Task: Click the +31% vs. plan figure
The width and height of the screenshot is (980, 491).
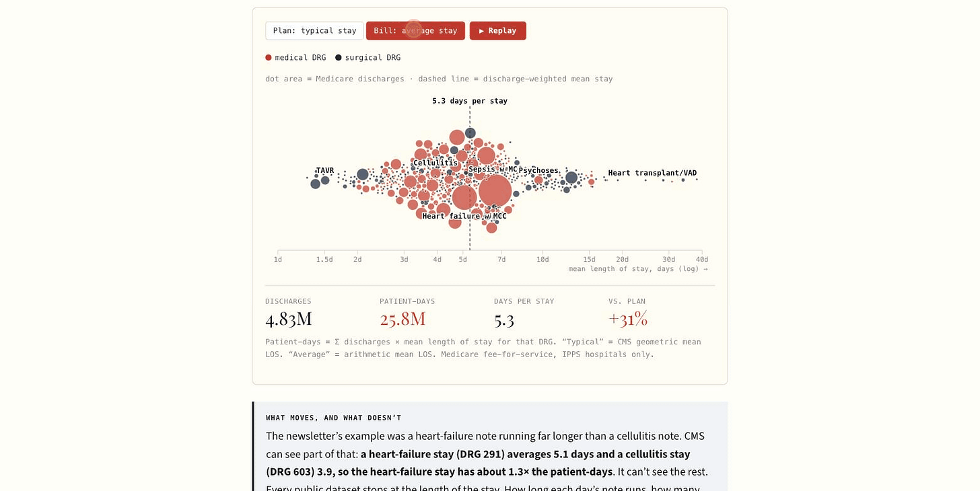Action: pyautogui.click(x=628, y=319)
